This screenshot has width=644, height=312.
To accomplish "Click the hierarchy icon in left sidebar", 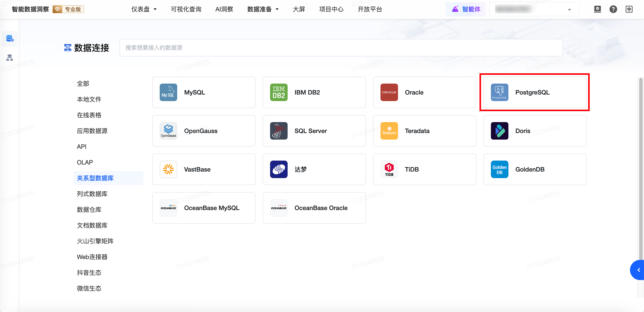I will click(10, 58).
